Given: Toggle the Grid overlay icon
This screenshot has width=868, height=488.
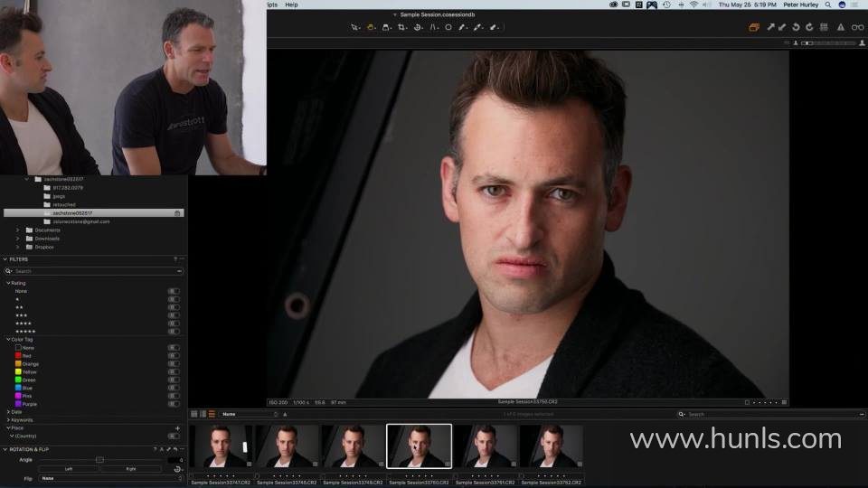Looking at the screenshot, I should pyautogui.click(x=824, y=27).
